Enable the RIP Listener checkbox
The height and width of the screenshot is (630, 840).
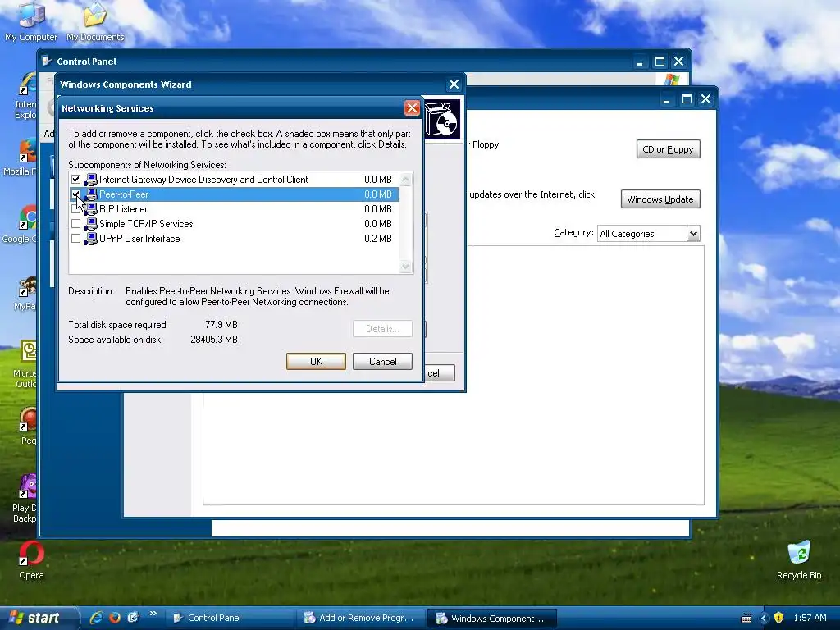(x=75, y=209)
